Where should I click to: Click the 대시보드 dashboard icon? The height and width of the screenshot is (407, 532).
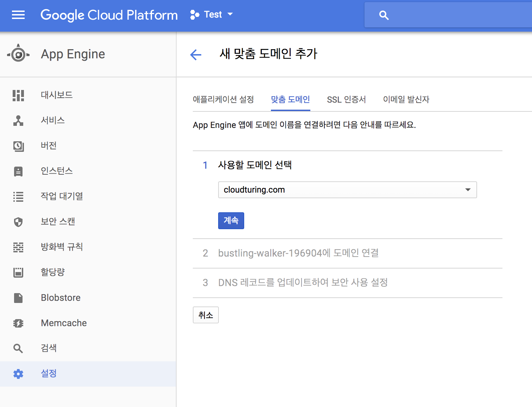pyautogui.click(x=18, y=95)
